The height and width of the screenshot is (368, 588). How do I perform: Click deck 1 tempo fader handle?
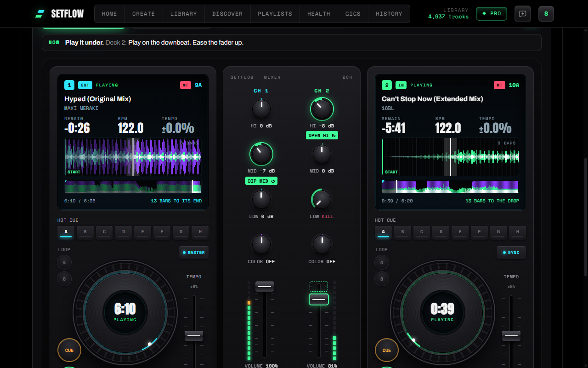[x=194, y=336]
